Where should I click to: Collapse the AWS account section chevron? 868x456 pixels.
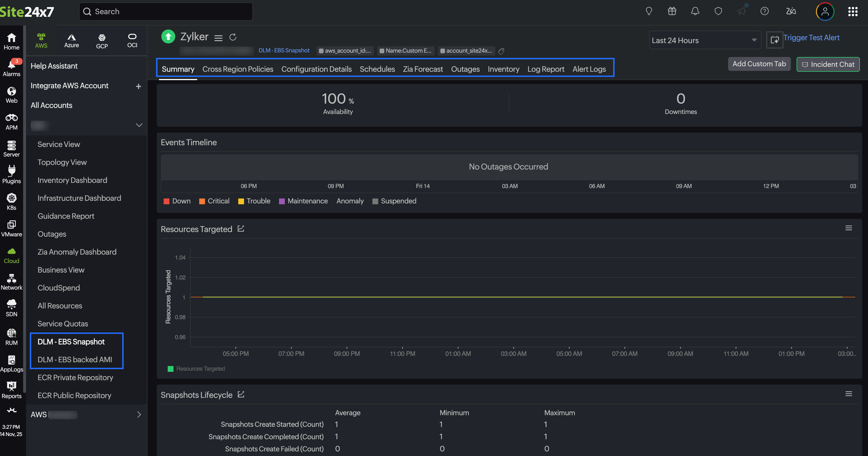pyautogui.click(x=139, y=125)
